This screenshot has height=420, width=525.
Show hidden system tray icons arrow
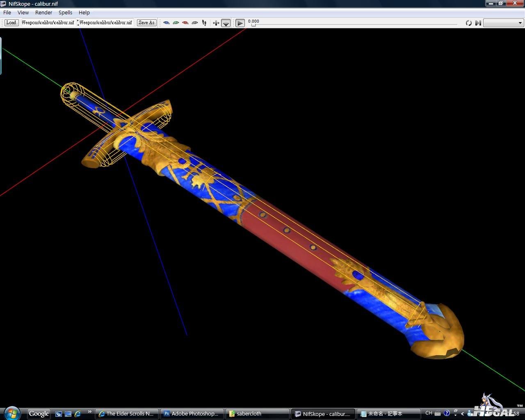tap(463, 414)
